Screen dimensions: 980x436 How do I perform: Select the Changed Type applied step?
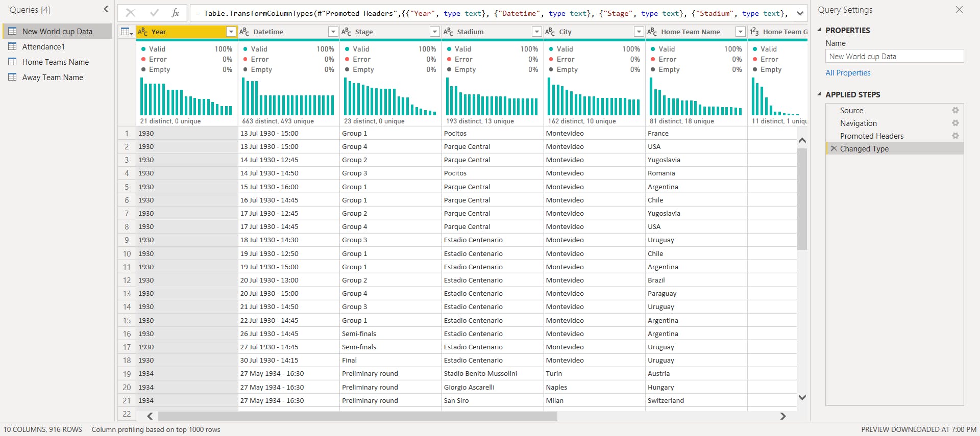tap(895, 148)
